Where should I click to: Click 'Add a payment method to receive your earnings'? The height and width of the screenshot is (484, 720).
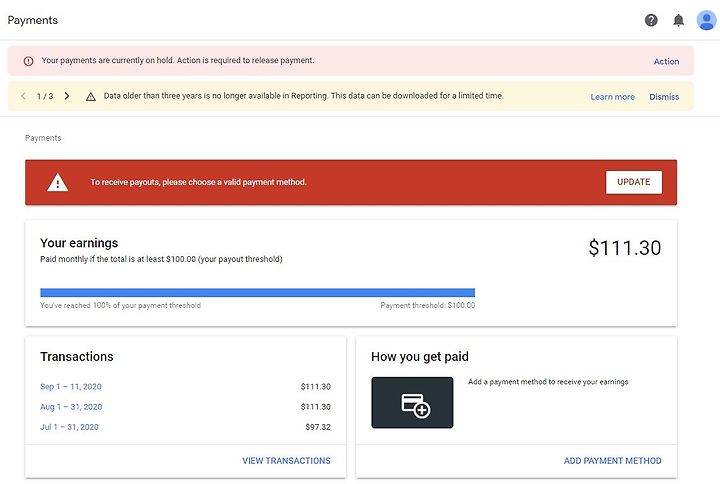548,382
